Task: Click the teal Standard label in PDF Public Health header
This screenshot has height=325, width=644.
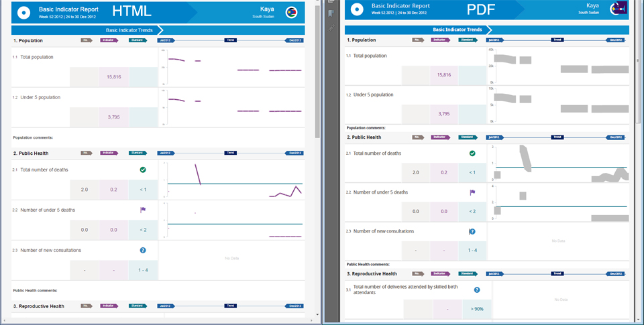Action: click(468, 137)
